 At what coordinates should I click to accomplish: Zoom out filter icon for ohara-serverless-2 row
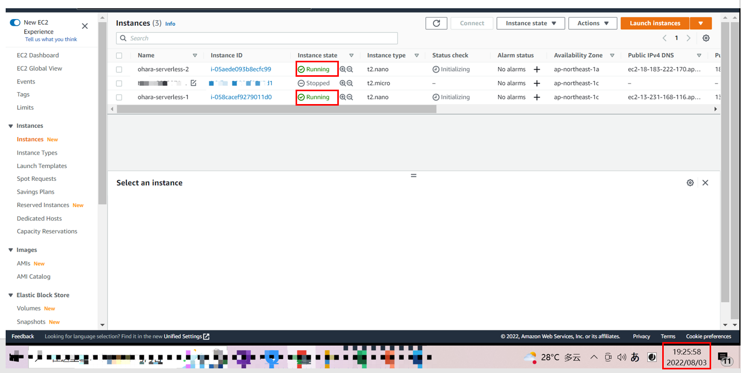click(350, 69)
